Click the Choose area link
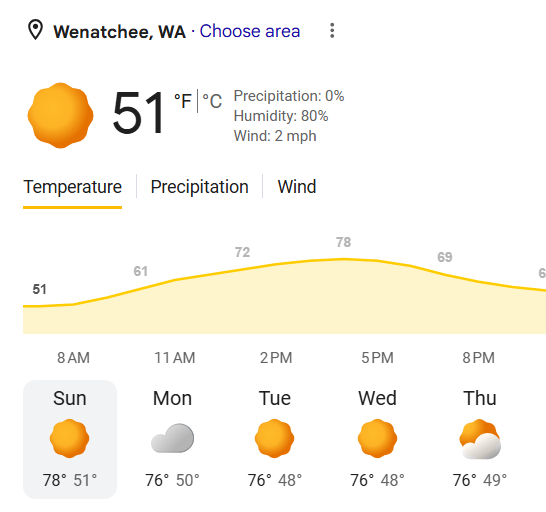The image size is (546, 512). click(x=250, y=31)
